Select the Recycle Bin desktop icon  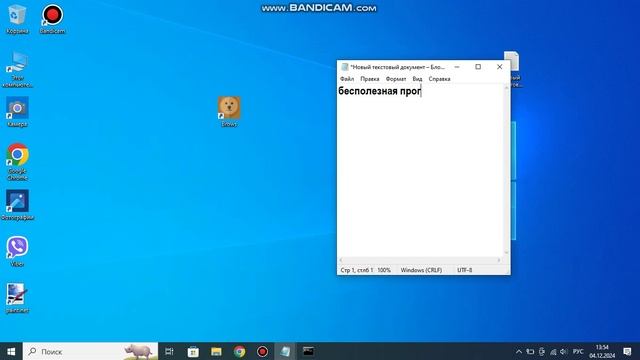point(17,19)
